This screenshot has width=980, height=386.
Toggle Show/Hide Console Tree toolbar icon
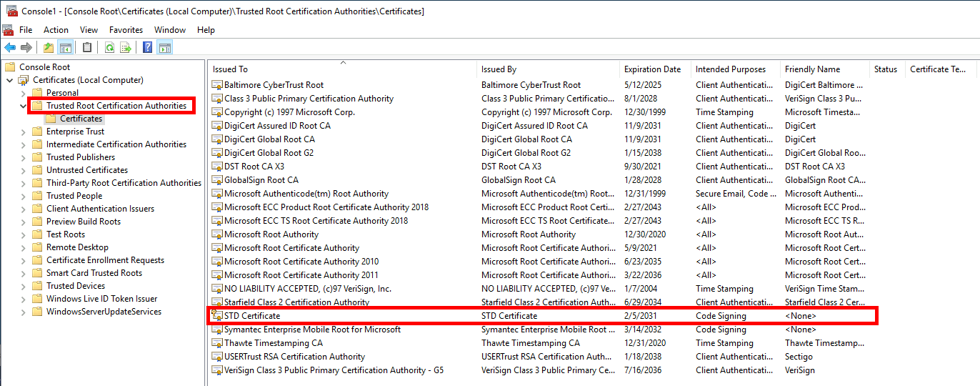pyautogui.click(x=65, y=48)
